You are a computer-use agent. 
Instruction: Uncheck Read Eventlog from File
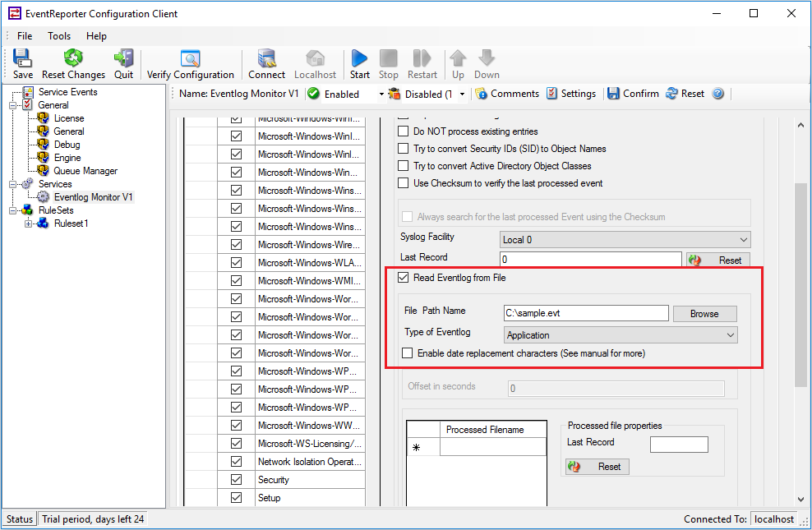[x=403, y=278]
